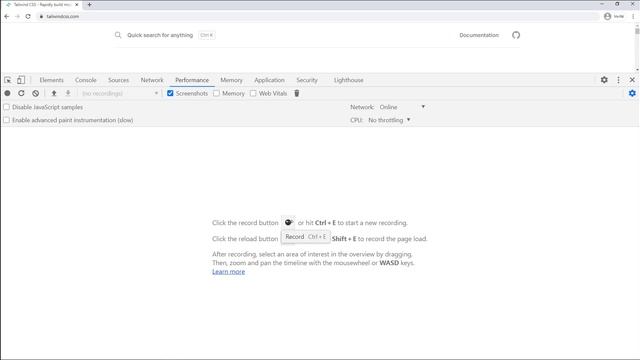Toggle the device toolbar icon

tap(21, 80)
